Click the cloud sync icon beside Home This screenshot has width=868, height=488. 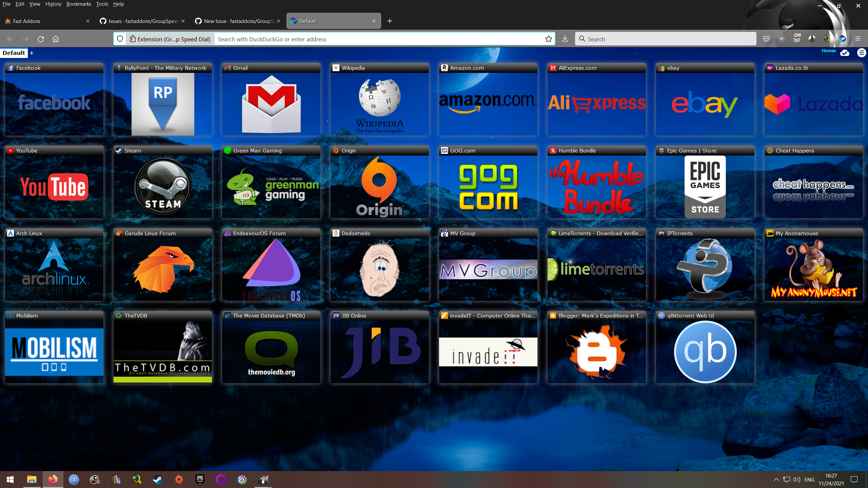845,53
